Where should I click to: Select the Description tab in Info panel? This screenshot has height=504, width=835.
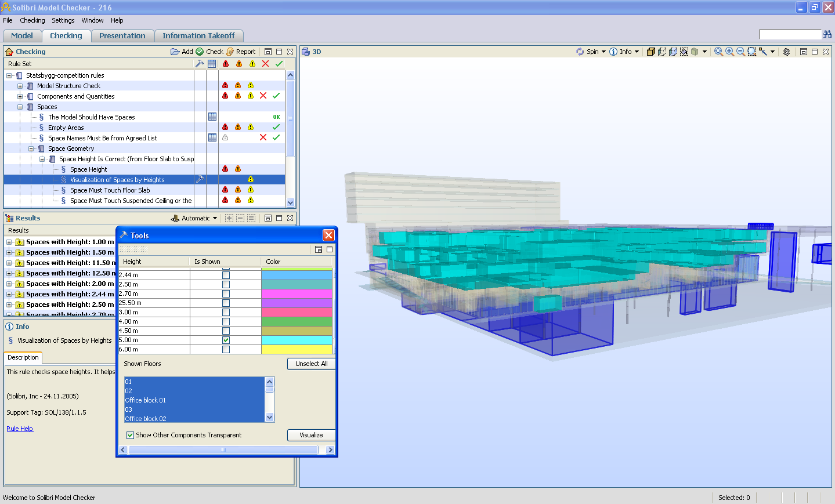pyautogui.click(x=23, y=357)
